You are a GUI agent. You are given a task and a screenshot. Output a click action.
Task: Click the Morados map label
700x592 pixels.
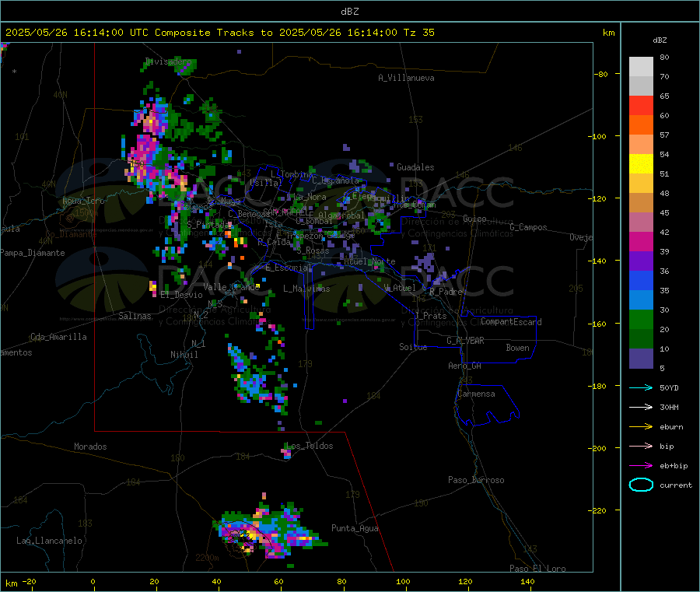click(91, 447)
